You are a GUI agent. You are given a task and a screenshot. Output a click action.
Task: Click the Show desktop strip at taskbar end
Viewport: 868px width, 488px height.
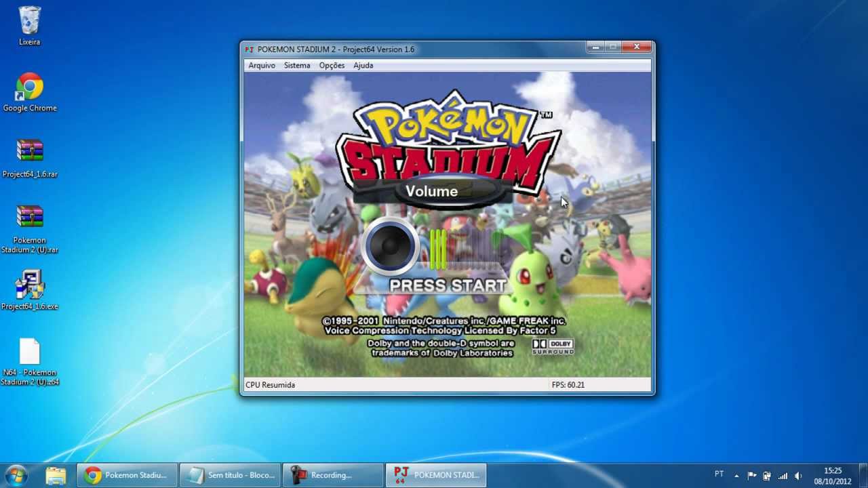(863, 476)
